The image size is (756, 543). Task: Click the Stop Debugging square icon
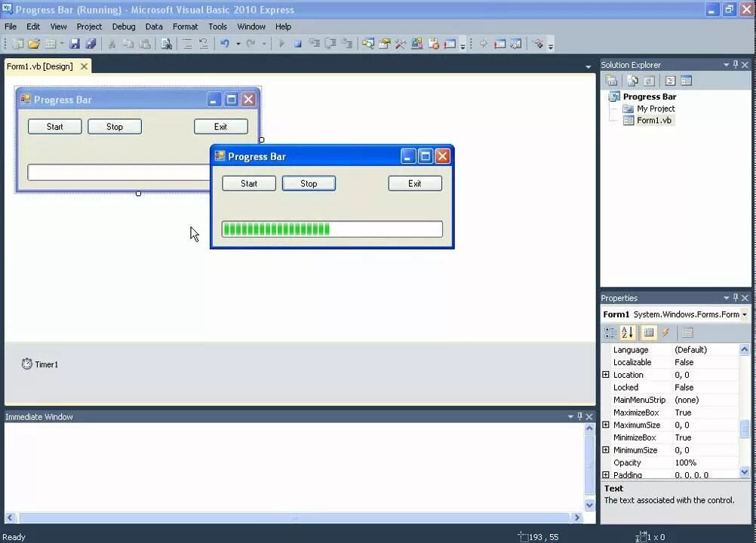coord(298,44)
